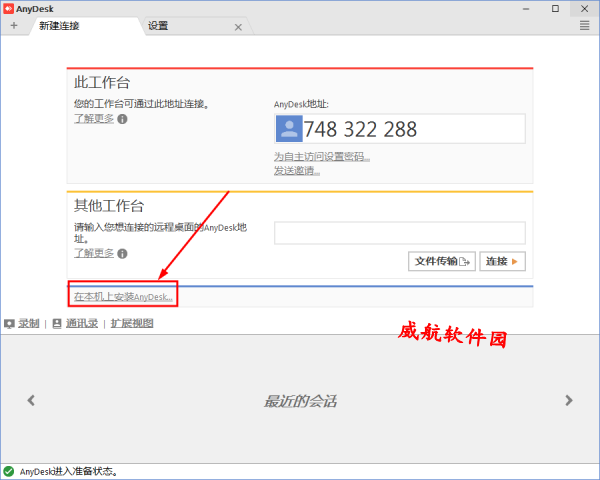Open a new tab with plus icon

tap(14, 26)
